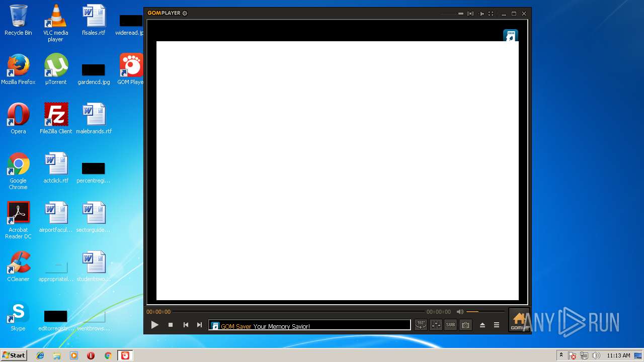The width and height of the screenshot is (644, 362).
Task: Open the GOM Remote connection icon
Action: pos(470,14)
